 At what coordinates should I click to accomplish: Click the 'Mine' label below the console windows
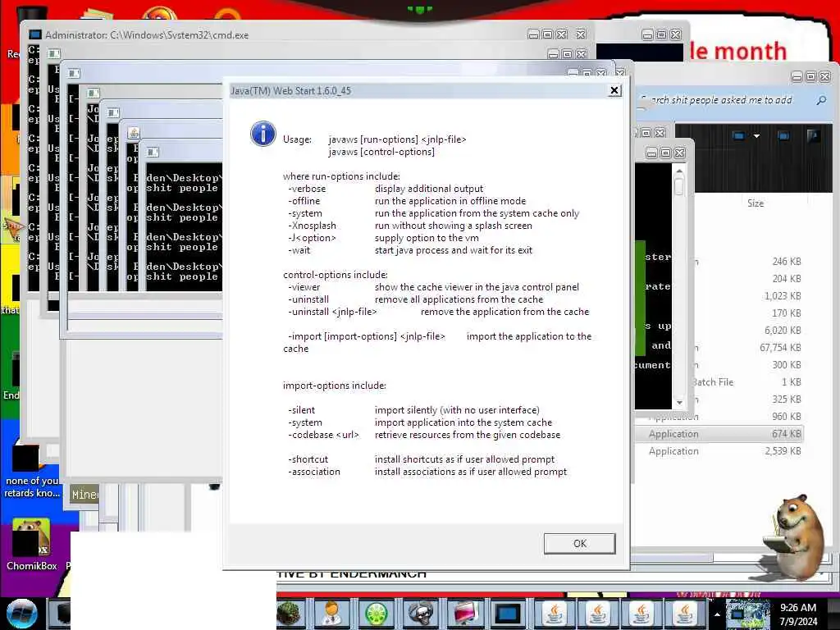84,495
